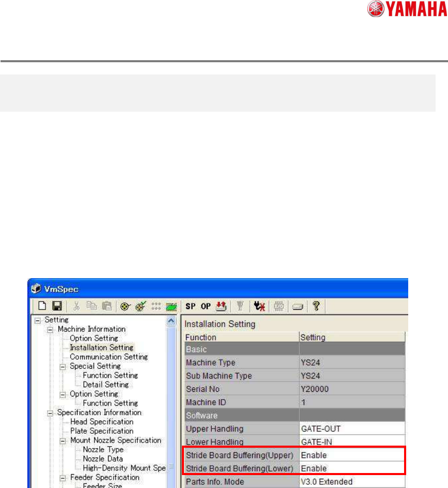Collapse the Machine Information node
The width and height of the screenshot is (448, 488).
click(x=50, y=330)
